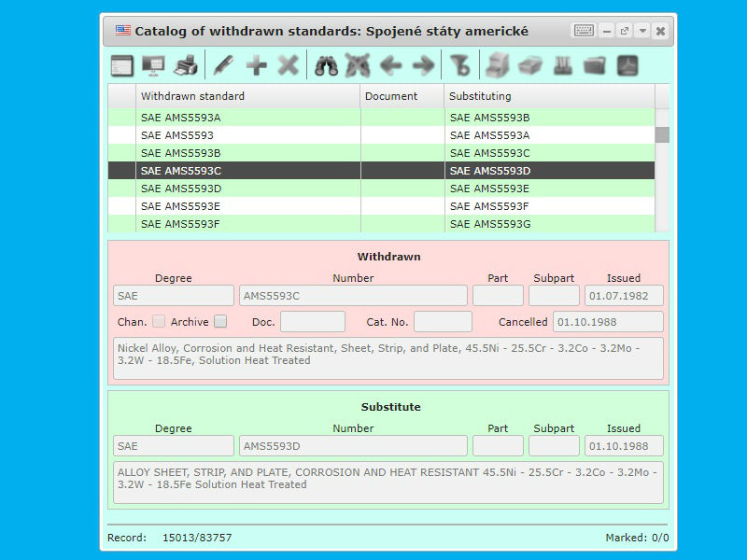Toggle the Chan. checkbox
Screen dimensions: 747x560
coord(159,321)
